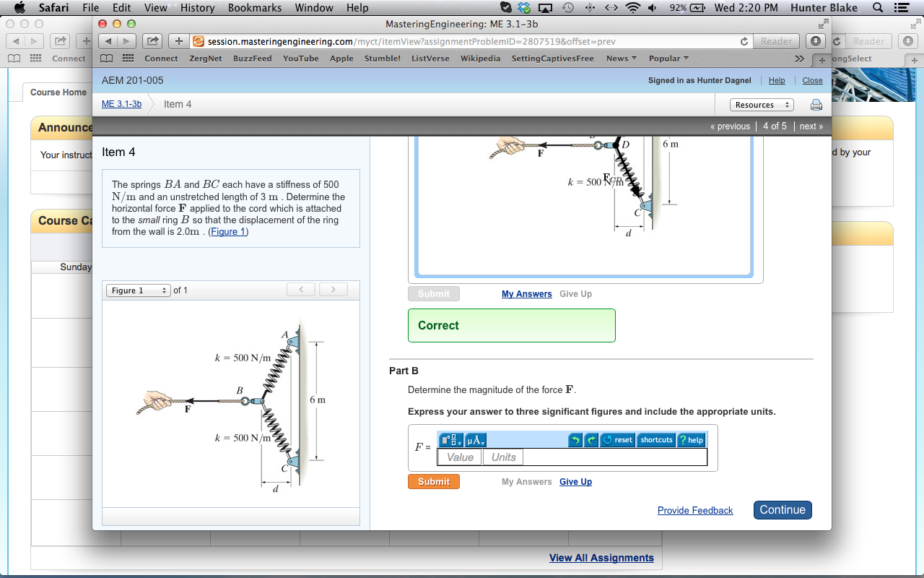Open the Figure 1 selector dropdown
Viewport: 924px width, 578px height.
click(138, 290)
